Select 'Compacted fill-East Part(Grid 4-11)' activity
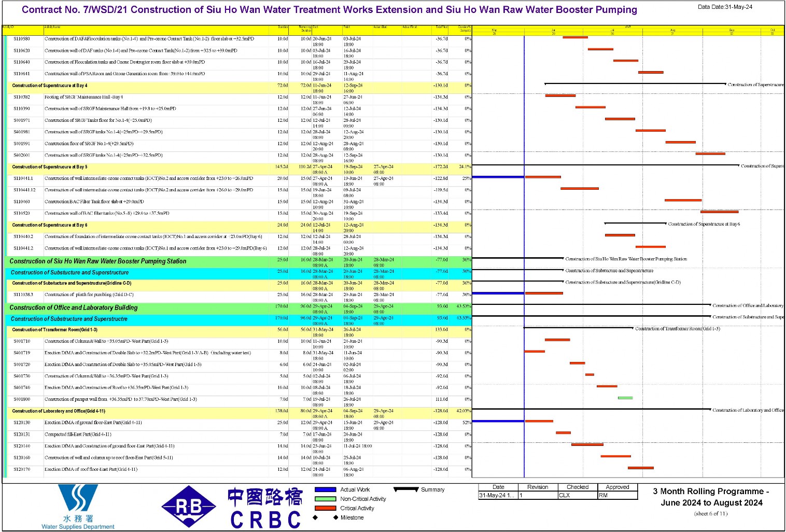This screenshot has width=786, height=532. (x=78, y=435)
